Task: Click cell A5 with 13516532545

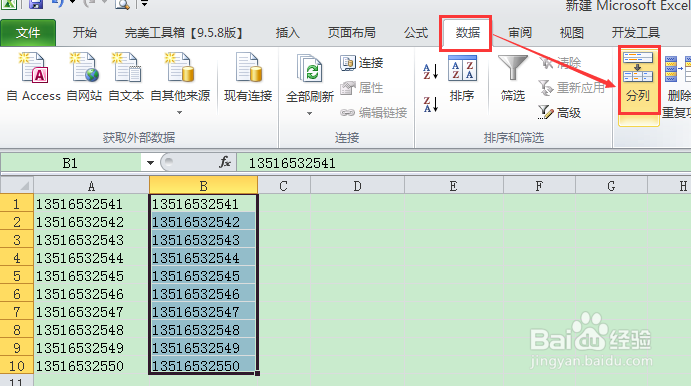Action: click(x=91, y=276)
